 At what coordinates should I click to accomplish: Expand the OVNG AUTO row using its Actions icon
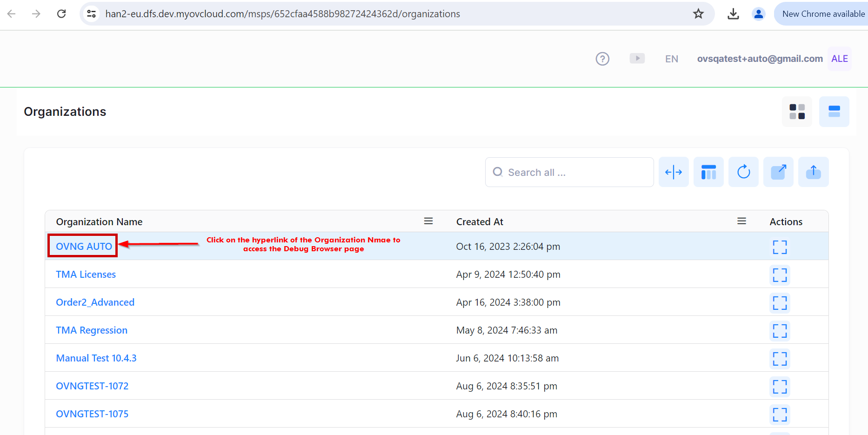(780, 247)
